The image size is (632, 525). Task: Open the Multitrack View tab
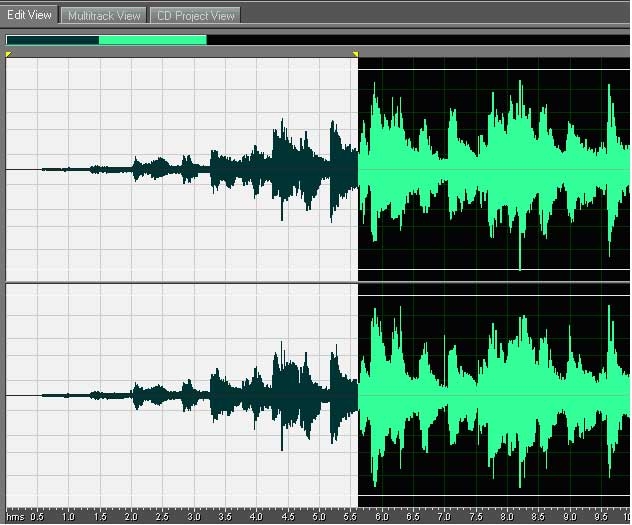(x=104, y=16)
